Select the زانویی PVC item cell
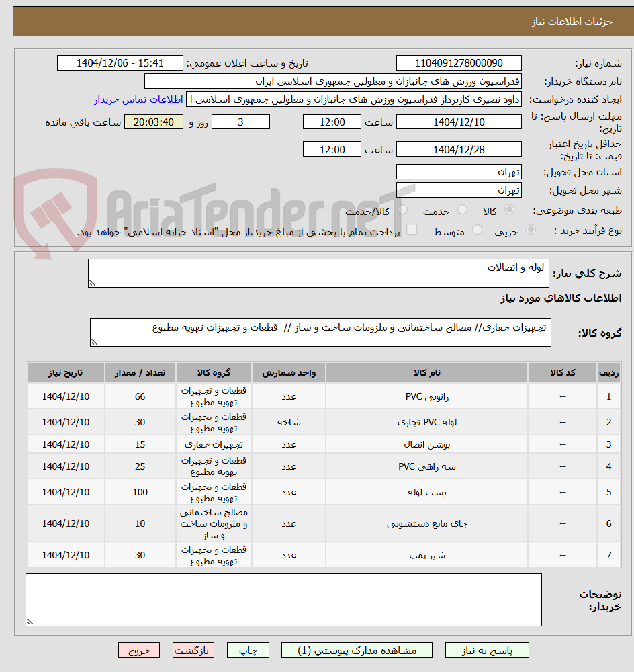The height and width of the screenshot is (672, 634). coord(426,396)
